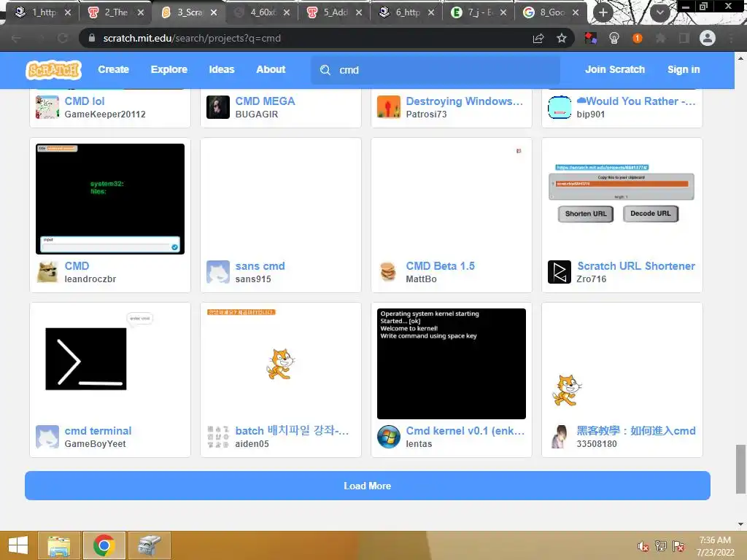Open CMD project thumbnail by leandroczbr
Screen dimensions: 747x560
click(x=110, y=198)
